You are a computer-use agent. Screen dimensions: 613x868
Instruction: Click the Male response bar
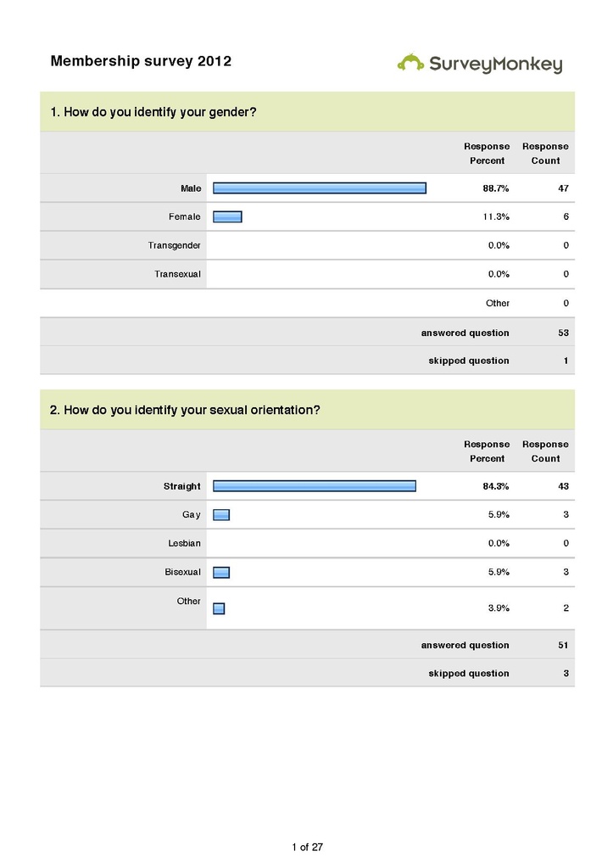(320, 188)
